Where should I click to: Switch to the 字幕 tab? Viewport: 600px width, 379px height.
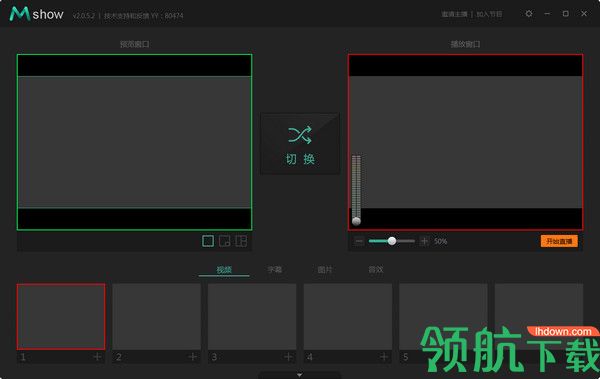(x=274, y=270)
